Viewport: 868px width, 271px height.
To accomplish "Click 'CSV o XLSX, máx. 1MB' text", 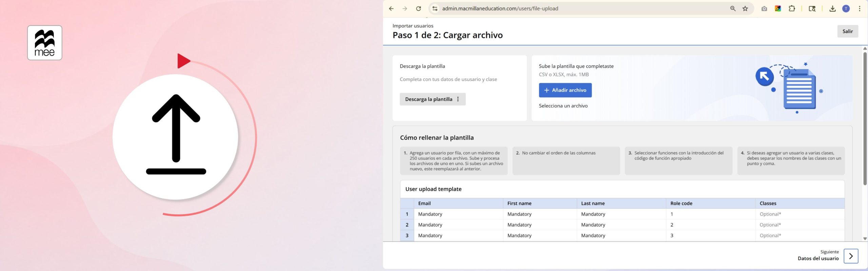I will click(564, 75).
